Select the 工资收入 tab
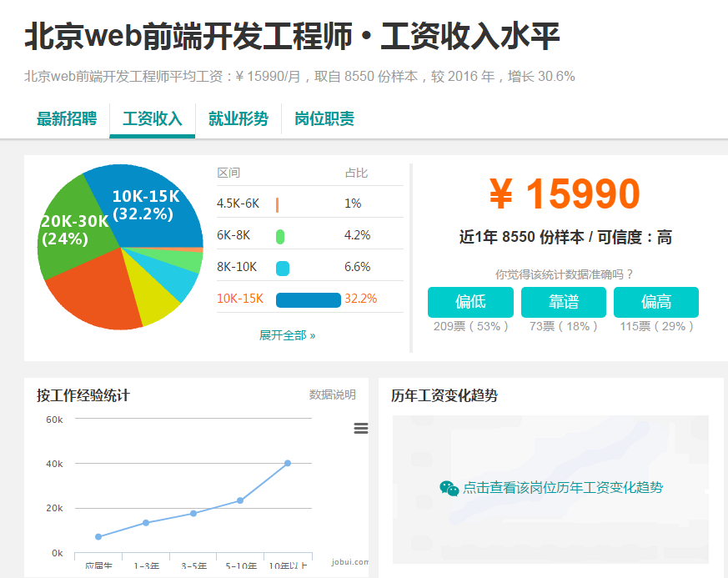Image resolution: width=728 pixels, height=578 pixels. pos(152,118)
